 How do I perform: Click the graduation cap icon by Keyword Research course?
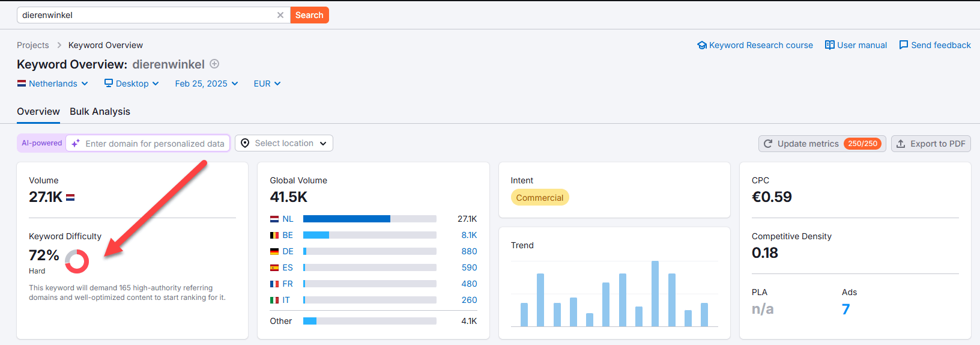point(702,45)
